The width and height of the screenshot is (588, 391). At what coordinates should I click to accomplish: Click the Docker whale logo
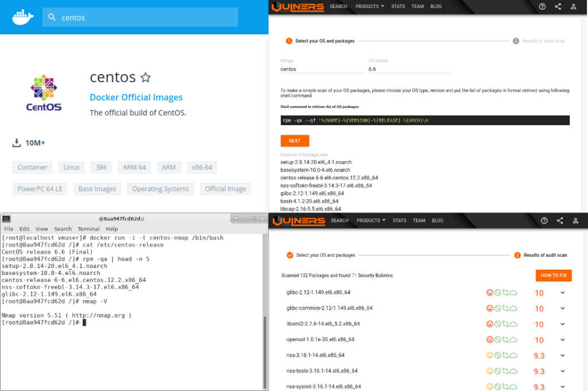(23, 18)
